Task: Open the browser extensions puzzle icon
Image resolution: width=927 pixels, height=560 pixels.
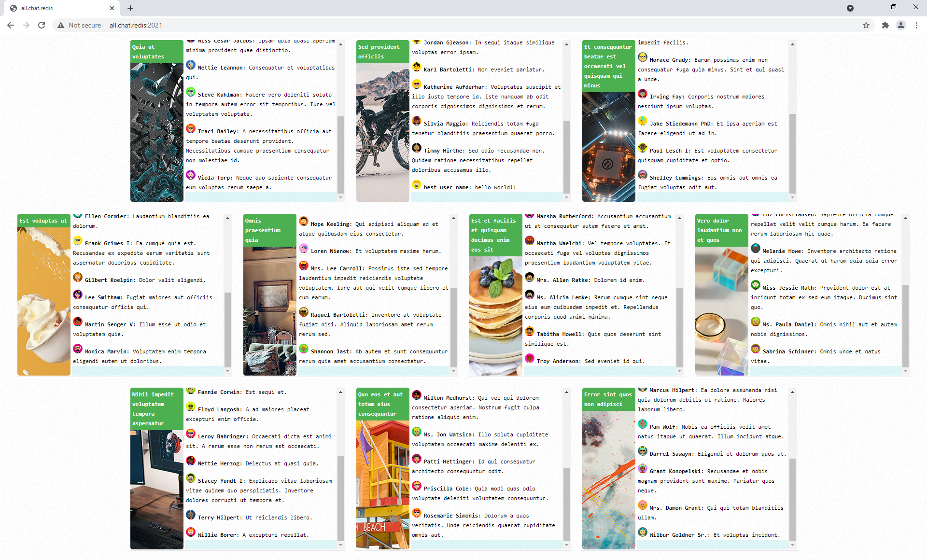Action: [885, 25]
